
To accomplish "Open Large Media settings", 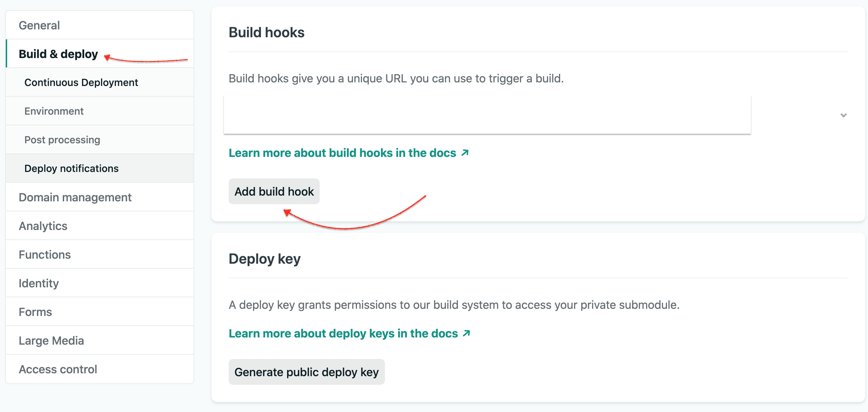I will coord(100,340).
